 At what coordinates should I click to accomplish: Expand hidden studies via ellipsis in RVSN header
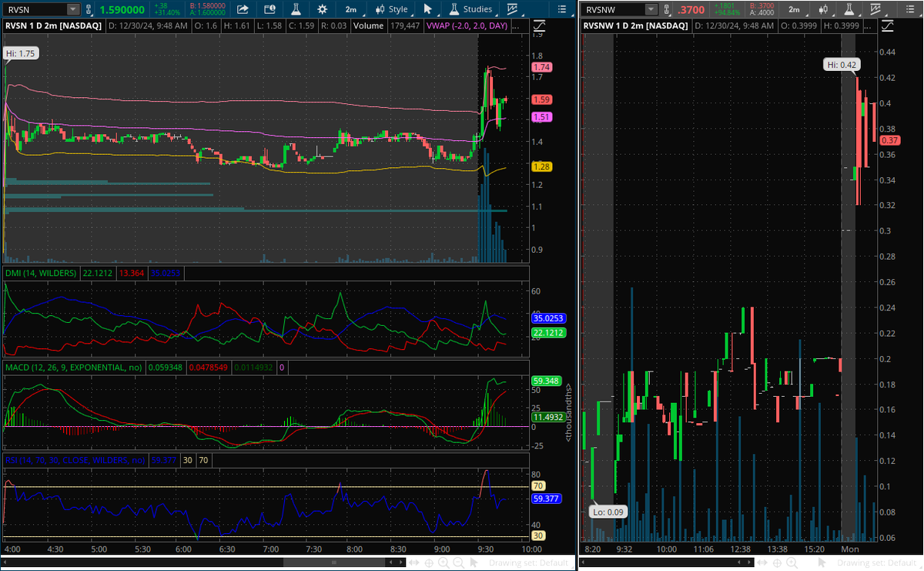click(x=514, y=25)
